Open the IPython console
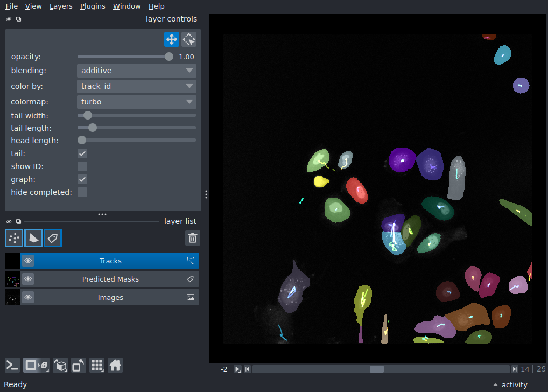Viewport: 548px width, 392px height. 12,366
